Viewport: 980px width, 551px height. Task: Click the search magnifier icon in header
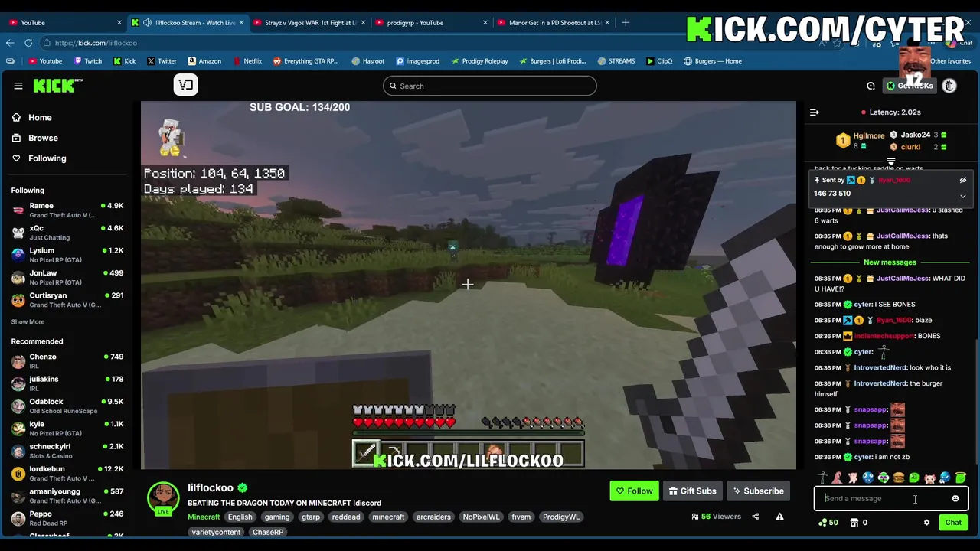[394, 86]
